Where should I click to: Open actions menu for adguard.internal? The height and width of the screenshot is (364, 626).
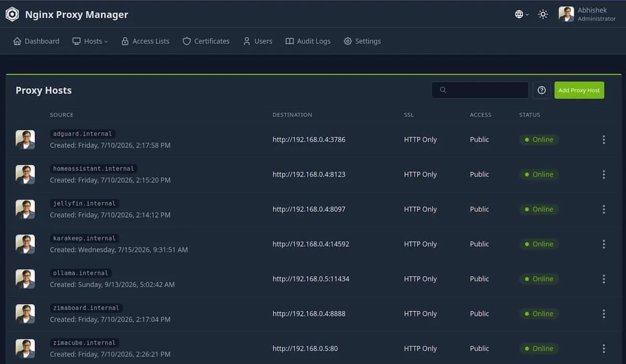[x=604, y=140]
